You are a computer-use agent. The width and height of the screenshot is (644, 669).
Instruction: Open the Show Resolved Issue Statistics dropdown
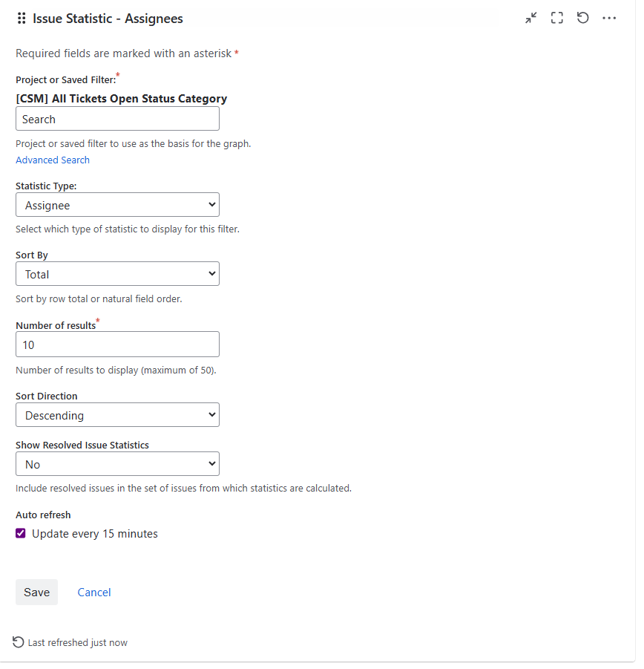[x=117, y=463]
